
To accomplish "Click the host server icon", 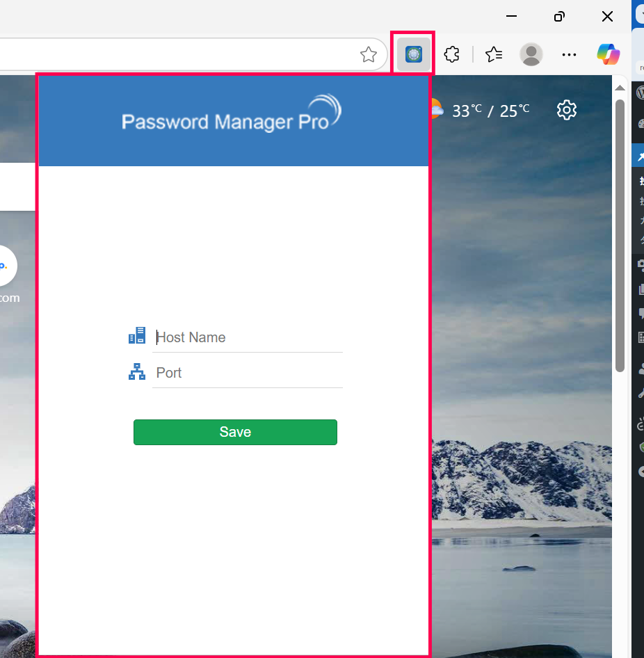I will [x=137, y=335].
